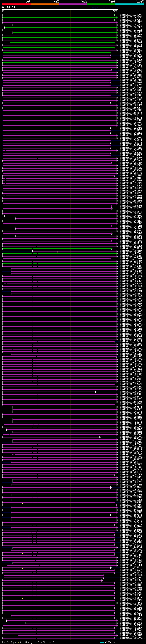Select the UniRef100_Q4X222 label
146x644 pixels.
coord(131,583)
